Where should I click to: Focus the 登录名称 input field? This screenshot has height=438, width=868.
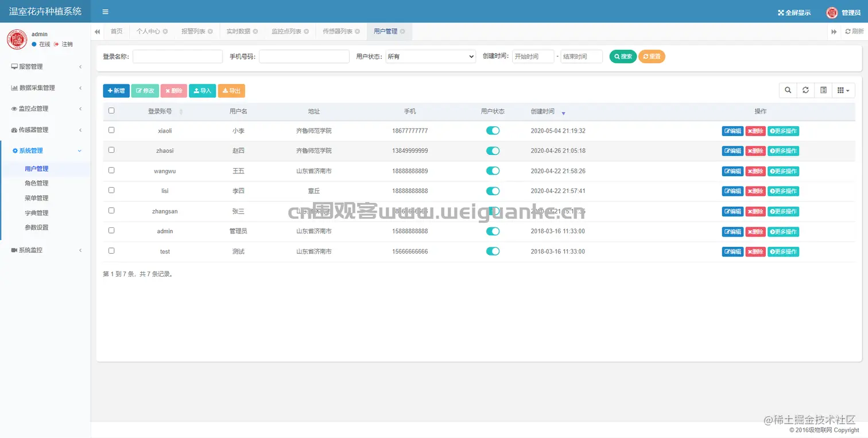(177, 56)
